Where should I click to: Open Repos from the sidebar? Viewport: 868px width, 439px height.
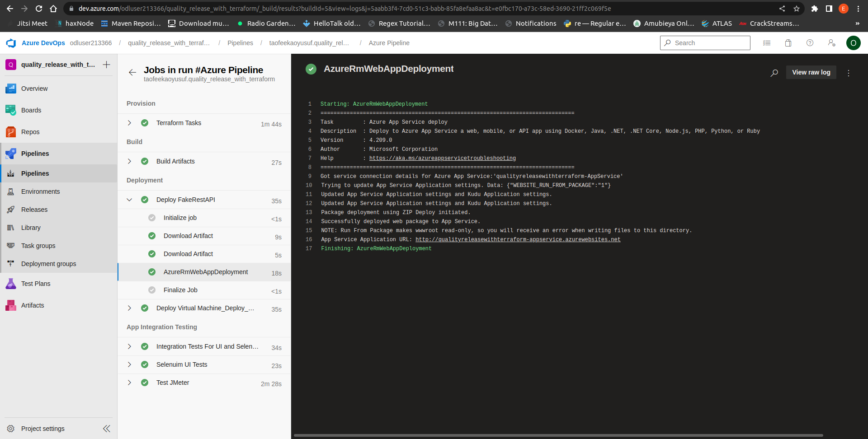(59, 132)
